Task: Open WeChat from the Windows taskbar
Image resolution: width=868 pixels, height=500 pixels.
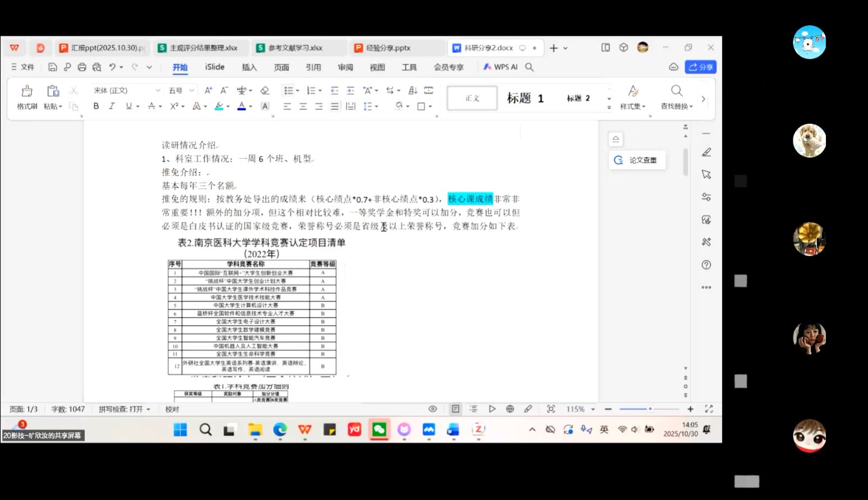Action: click(x=379, y=429)
